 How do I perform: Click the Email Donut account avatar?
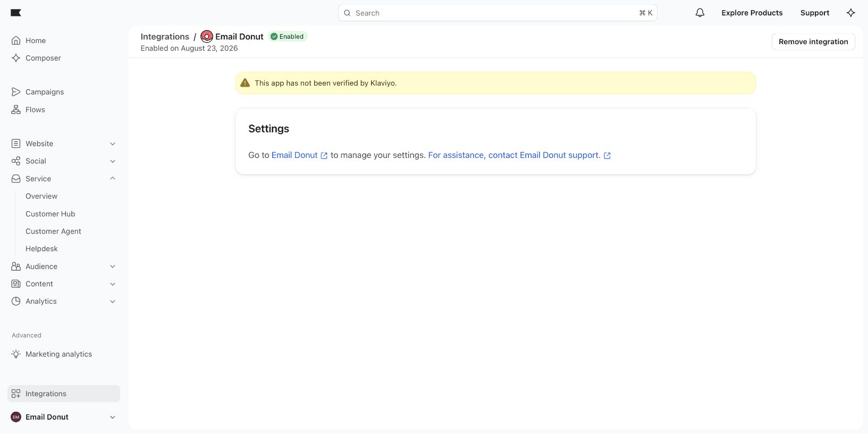(16, 417)
